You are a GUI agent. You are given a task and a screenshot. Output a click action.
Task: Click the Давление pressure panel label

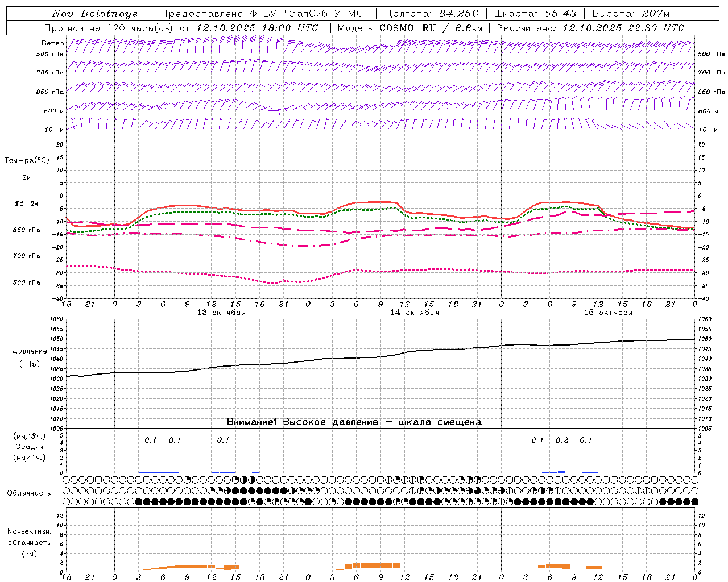pos(30,351)
